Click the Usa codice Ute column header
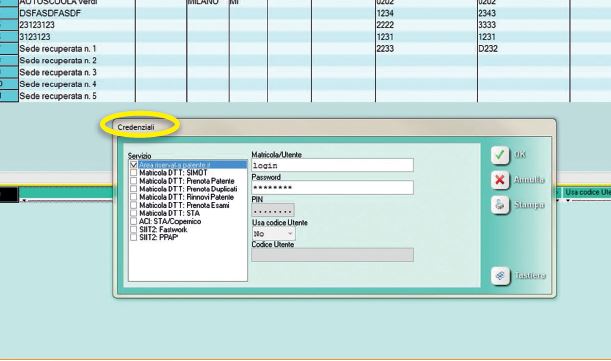 click(x=587, y=192)
